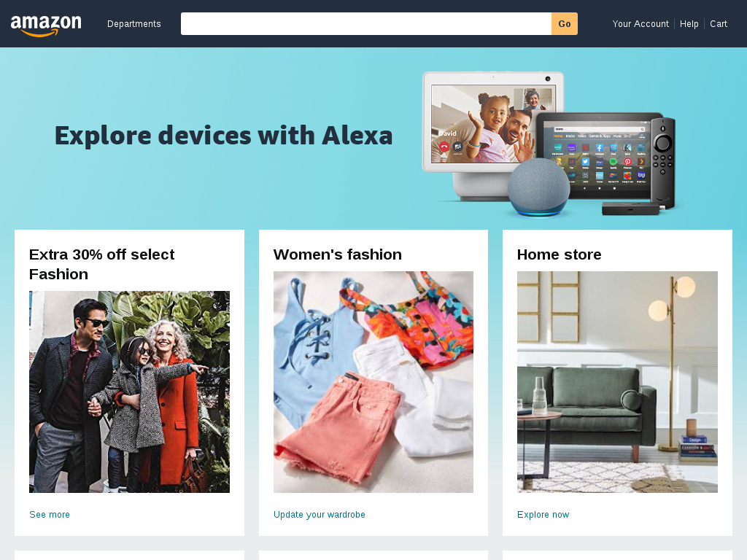View the Cart
Image resolution: width=747 pixels, height=560 pixels.
719,24
